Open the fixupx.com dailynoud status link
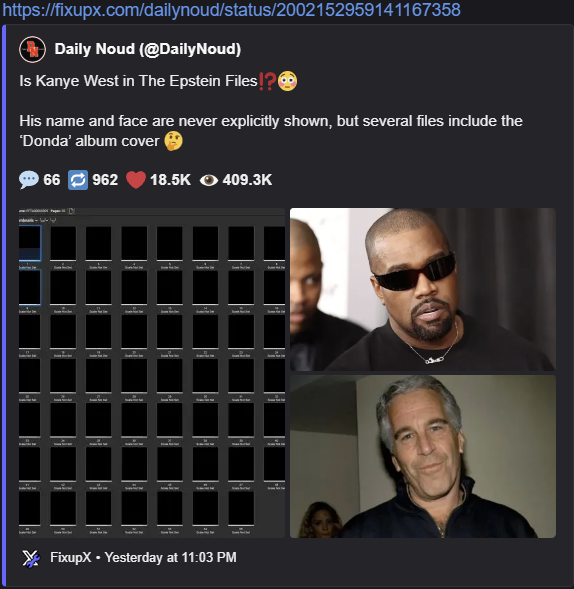 (x=231, y=10)
